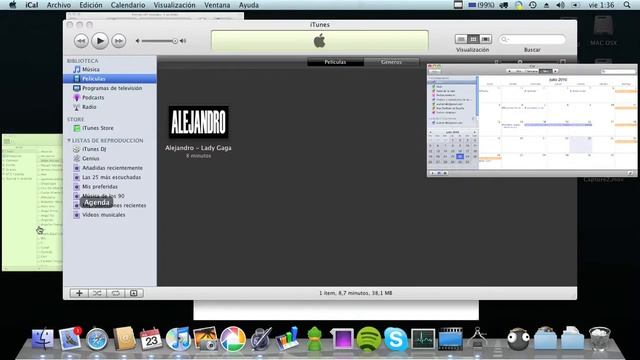This screenshot has height=360, width=640.
Task: Select the iCal window thumbnail in Exposé
Action: (x=532, y=120)
